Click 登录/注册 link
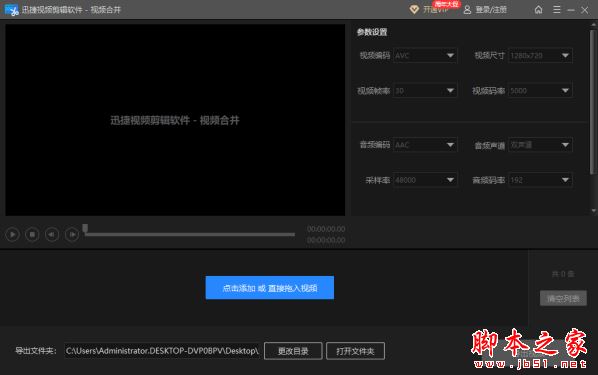This screenshot has height=375, width=598. click(x=491, y=10)
